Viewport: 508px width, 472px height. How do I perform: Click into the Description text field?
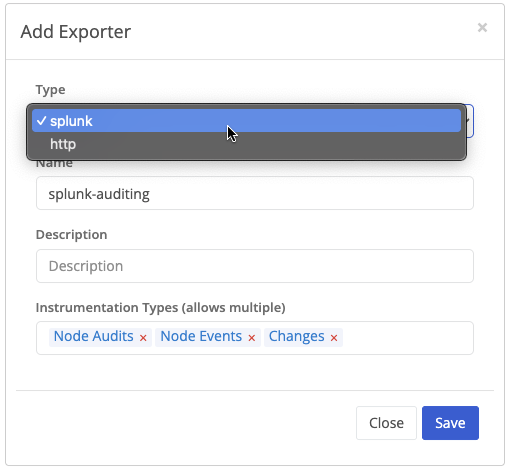coord(255,266)
